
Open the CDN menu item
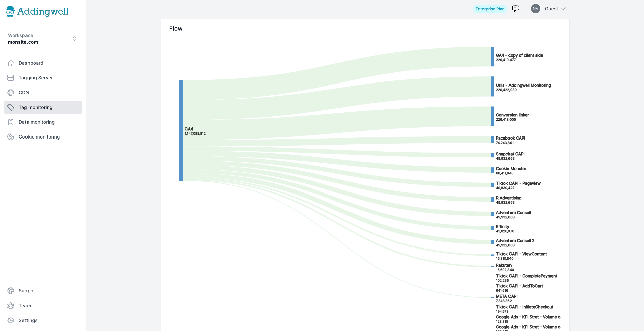[43, 93]
